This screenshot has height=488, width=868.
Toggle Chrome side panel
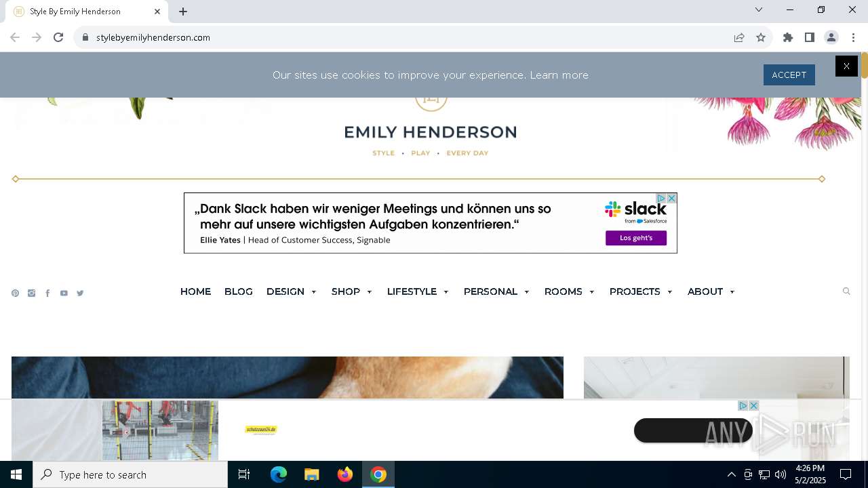810,37
